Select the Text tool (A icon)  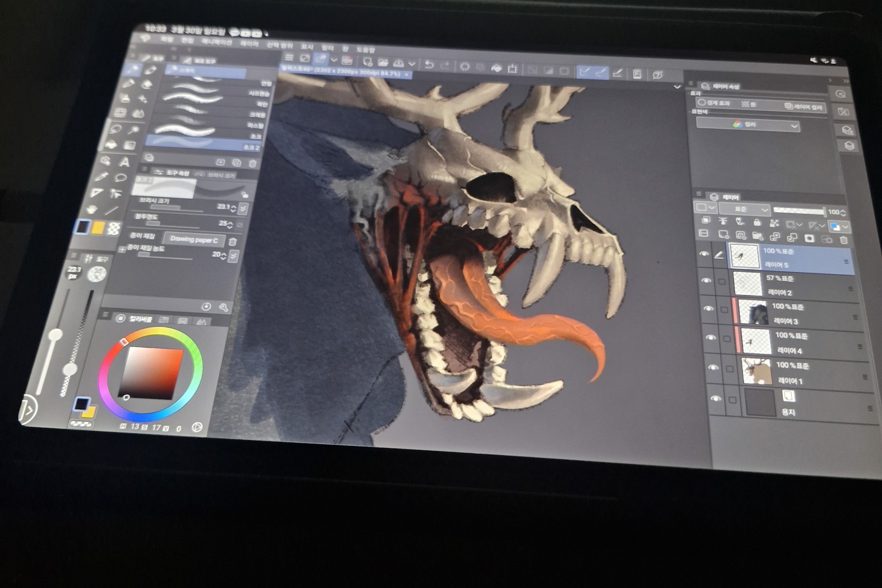[x=124, y=162]
